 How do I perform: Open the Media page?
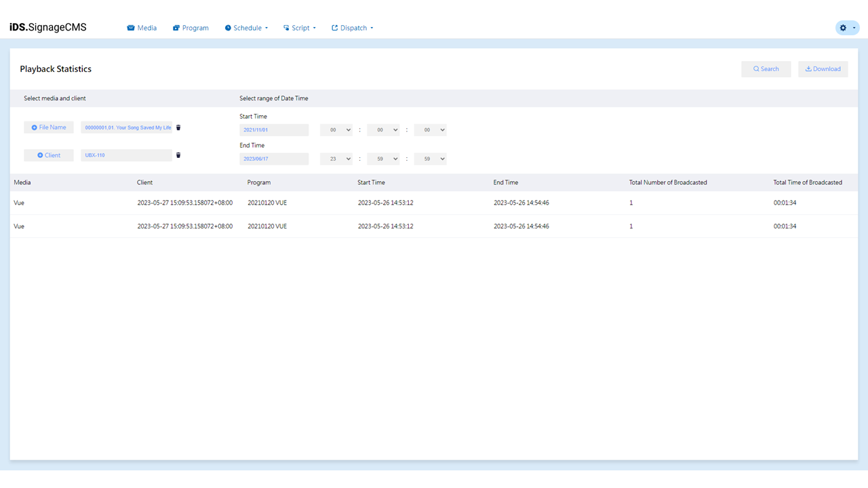coord(142,28)
